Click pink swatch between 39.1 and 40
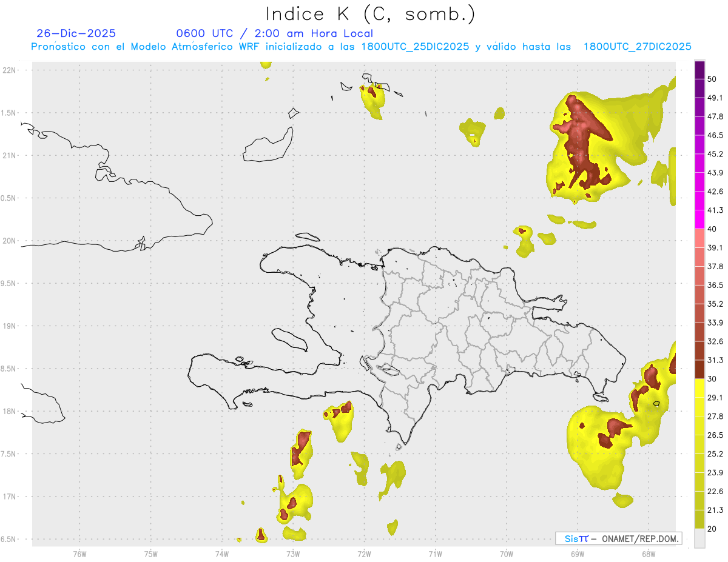The width and height of the screenshot is (728, 562). pos(699,238)
